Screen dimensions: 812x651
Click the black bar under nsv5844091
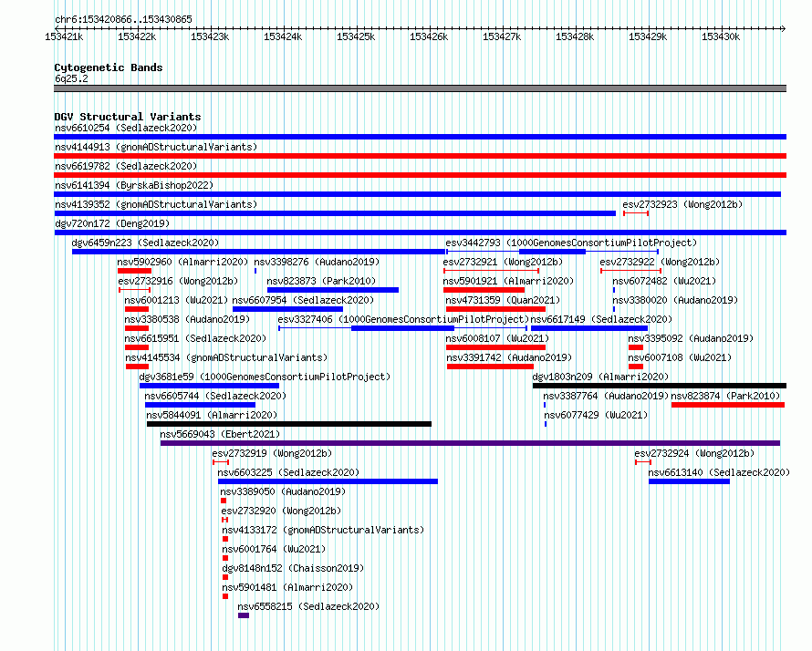point(289,424)
